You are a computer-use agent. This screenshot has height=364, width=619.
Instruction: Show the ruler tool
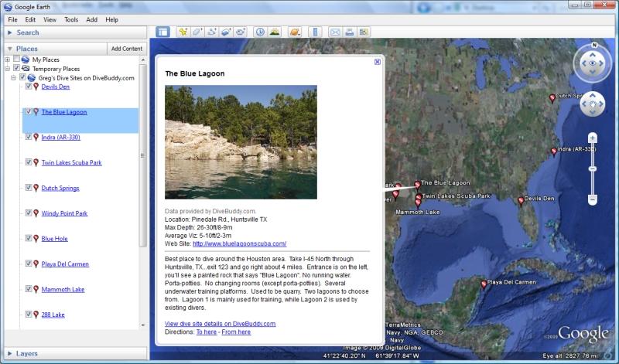click(x=315, y=32)
